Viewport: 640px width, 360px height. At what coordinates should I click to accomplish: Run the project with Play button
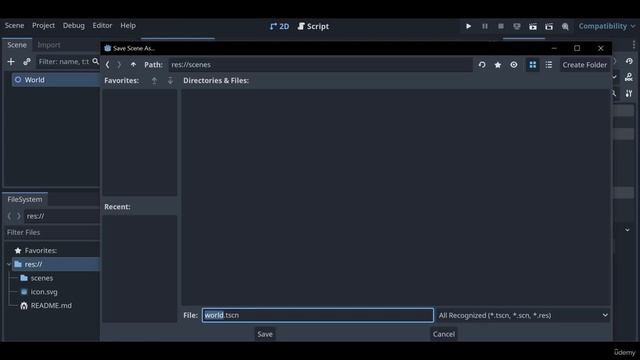tap(469, 26)
